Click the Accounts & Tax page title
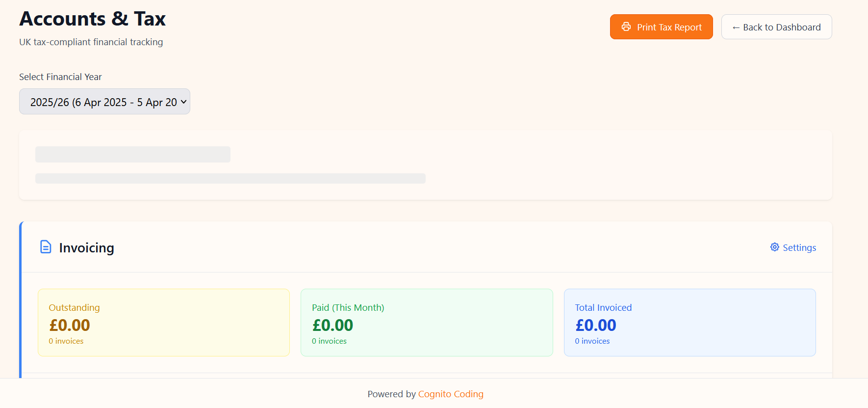Viewport: 868px width, 408px height. [x=93, y=19]
